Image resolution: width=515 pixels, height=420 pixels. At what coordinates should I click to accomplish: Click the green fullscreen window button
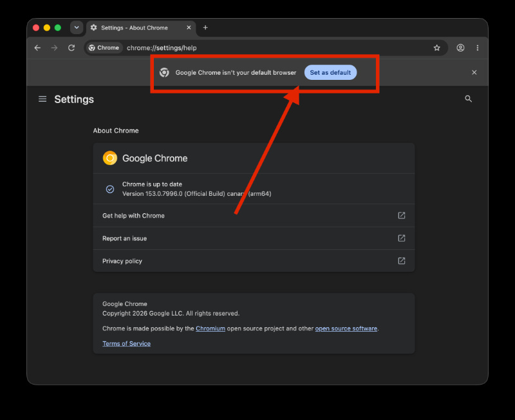click(58, 28)
